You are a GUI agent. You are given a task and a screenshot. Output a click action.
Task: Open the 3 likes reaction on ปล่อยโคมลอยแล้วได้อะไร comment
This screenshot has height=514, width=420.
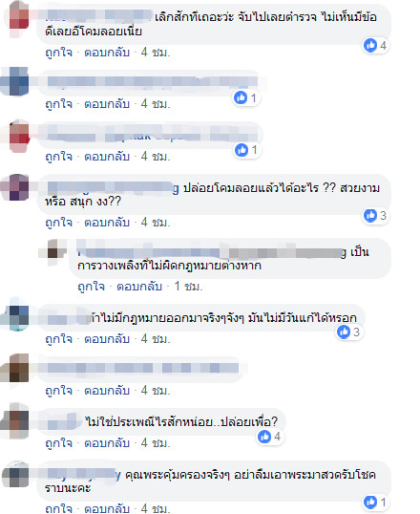click(x=376, y=216)
